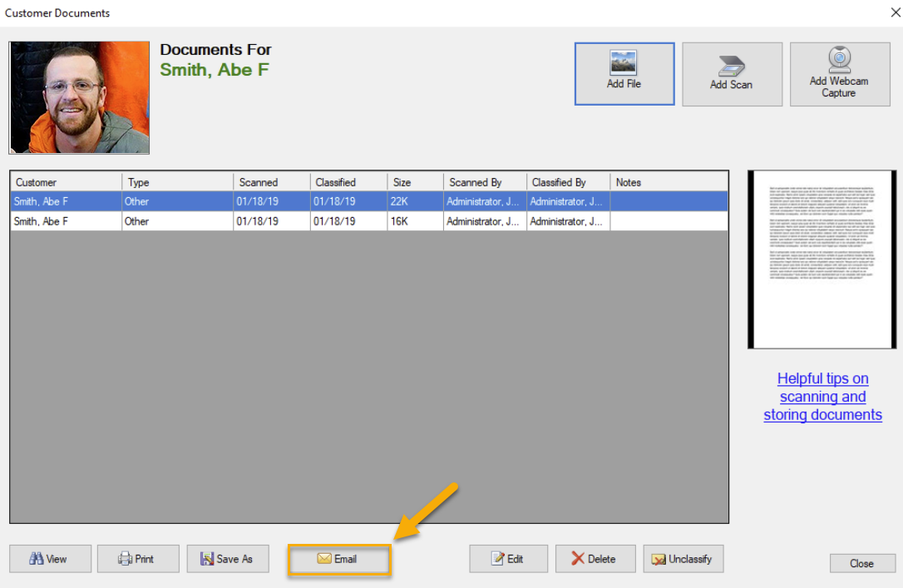Sort by the Notes column header
This screenshot has width=903, height=588.
[669, 182]
